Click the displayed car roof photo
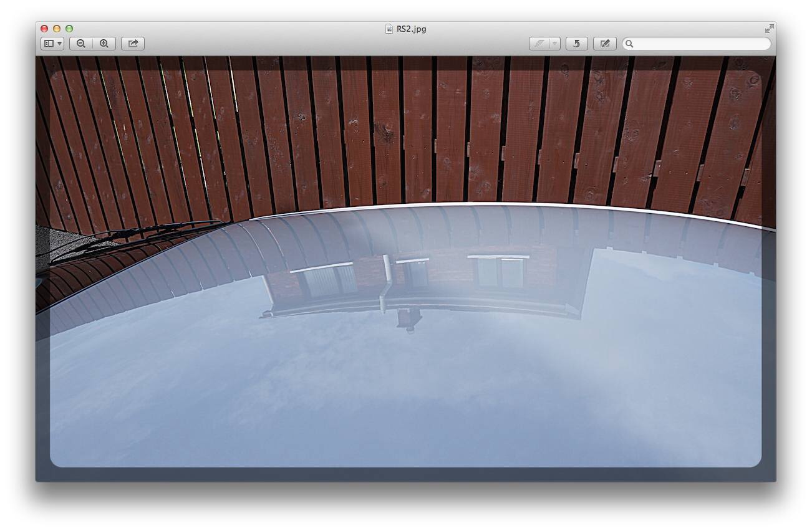The width and height of the screenshot is (812, 531). pos(405,269)
